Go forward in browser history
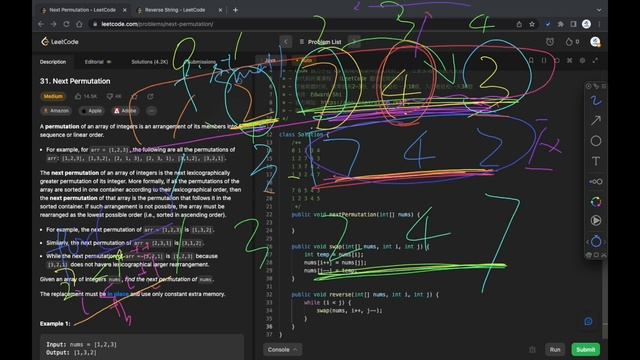This screenshot has width=640, height=360. click(53, 24)
